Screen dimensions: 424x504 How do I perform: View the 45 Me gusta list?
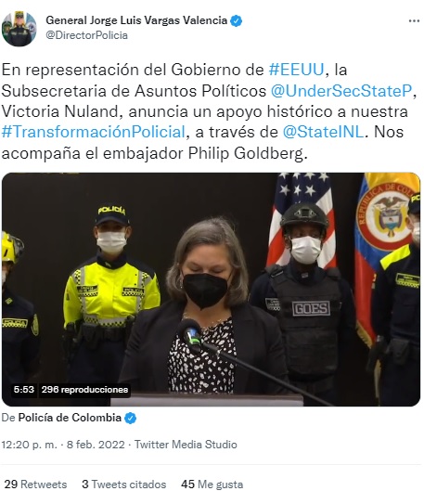[212, 485]
